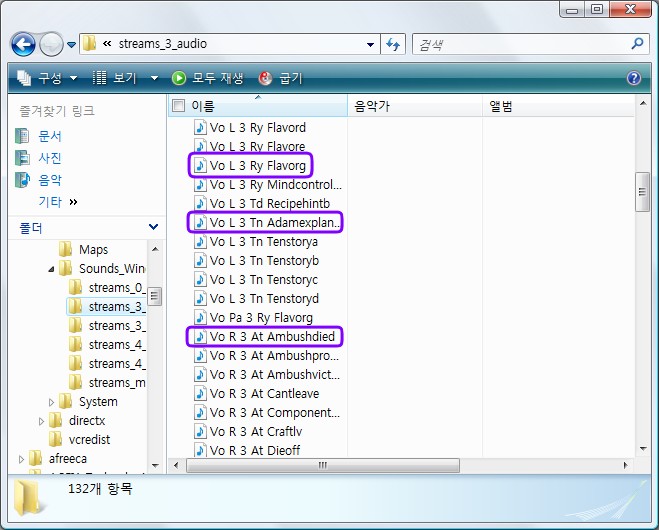The image size is (659, 530).
Task: Click audio icon of Vo R 3 At Craftlv
Action: tap(200, 432)
